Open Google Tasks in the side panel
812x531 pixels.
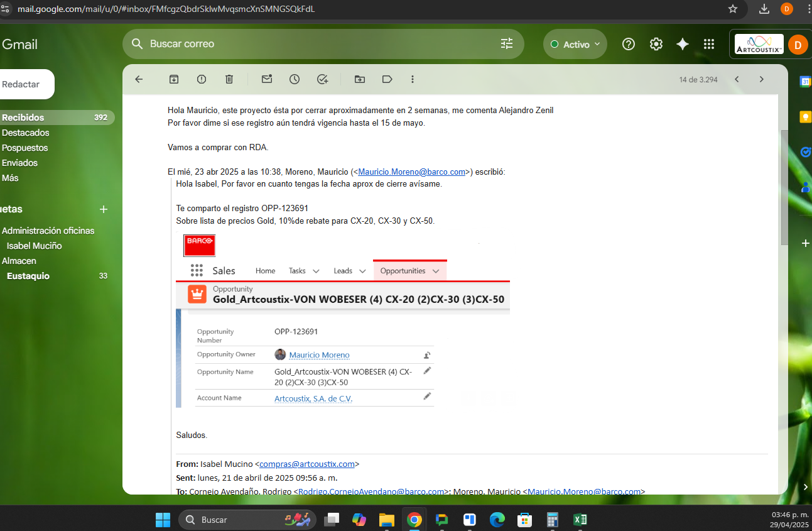coord(805,152)
